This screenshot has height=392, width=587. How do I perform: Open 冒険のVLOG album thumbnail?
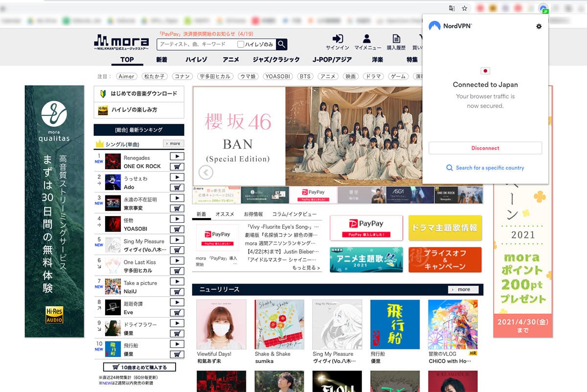[x=453, y=324]
